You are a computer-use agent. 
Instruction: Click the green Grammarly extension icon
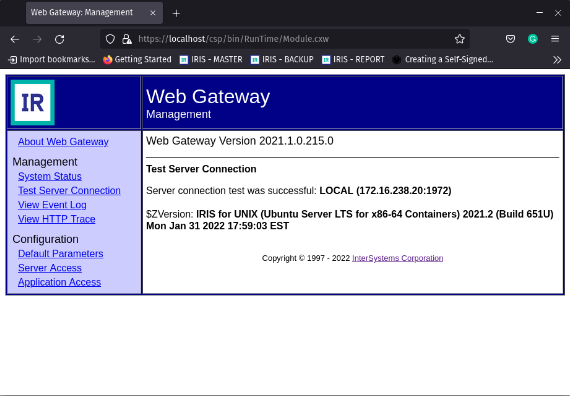tap(533, 39)
